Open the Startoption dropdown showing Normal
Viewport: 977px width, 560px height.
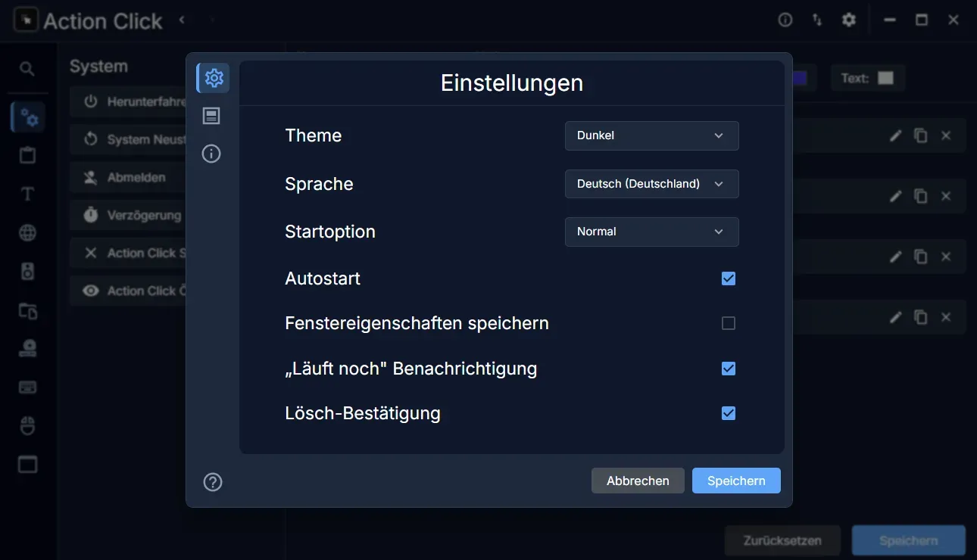(x=651, y=232)
